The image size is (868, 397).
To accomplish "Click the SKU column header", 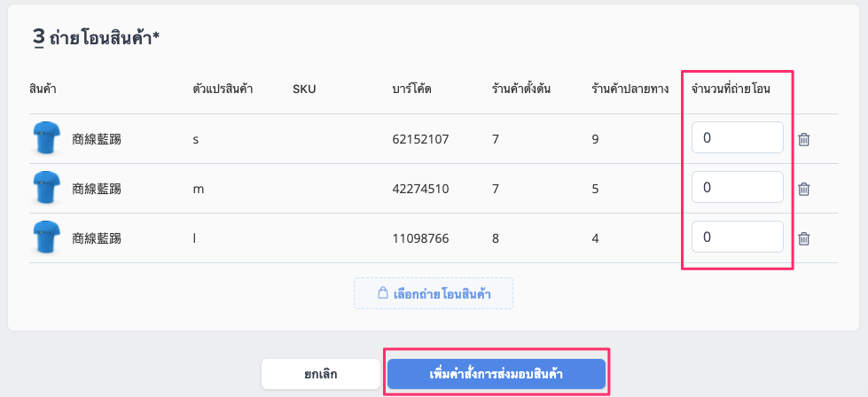I will (x=304, y=89).
